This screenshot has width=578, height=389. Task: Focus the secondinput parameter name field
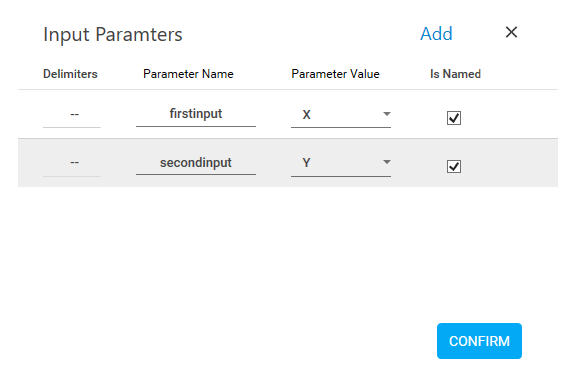[196, 163]
